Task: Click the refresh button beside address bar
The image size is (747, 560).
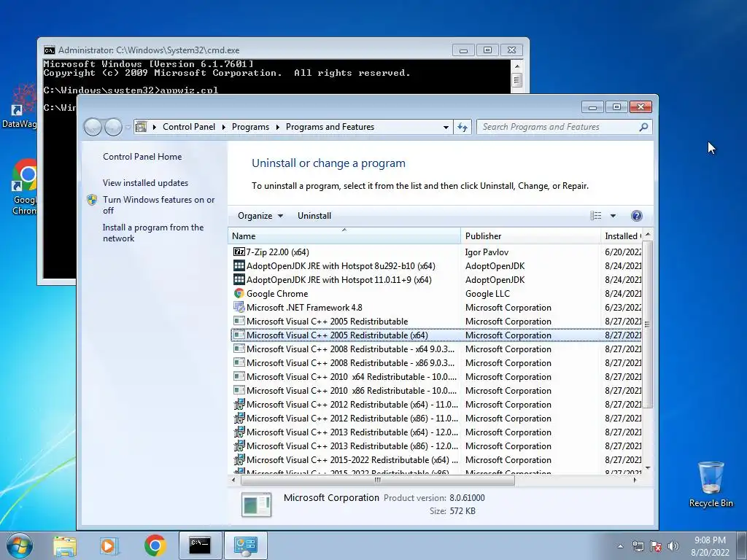Action: point(462,127)
